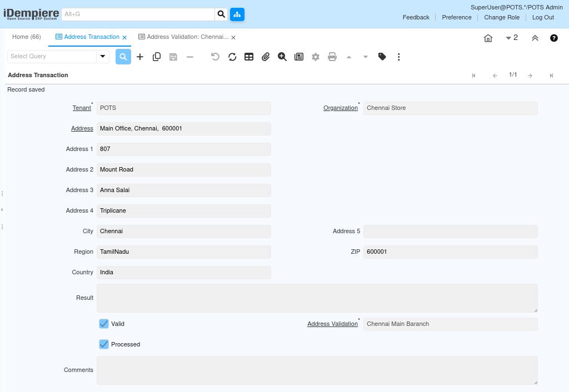Click the Log Out link

click(x=543, y=17)
